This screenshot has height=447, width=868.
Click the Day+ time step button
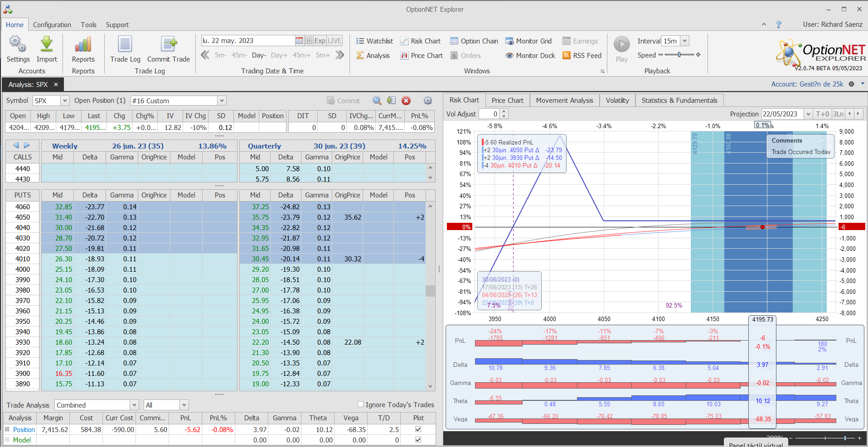pos(279,55)
